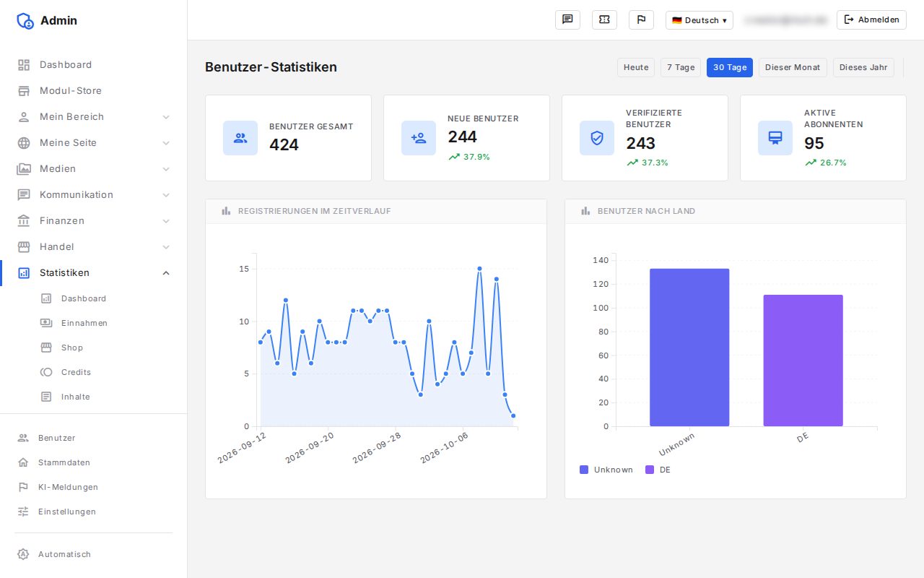Open the chat messages icon in header

[567, 20]
